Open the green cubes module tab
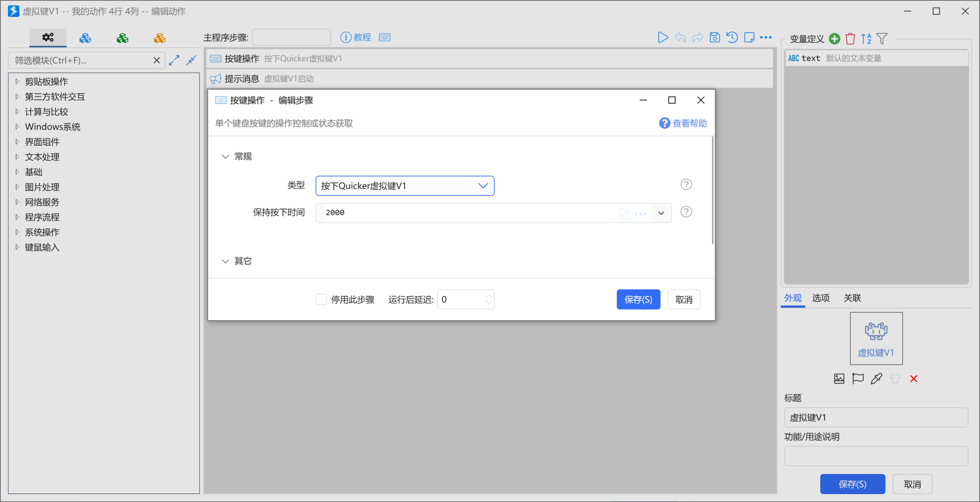This screenshot has height=502, width=980. point(122,38)
